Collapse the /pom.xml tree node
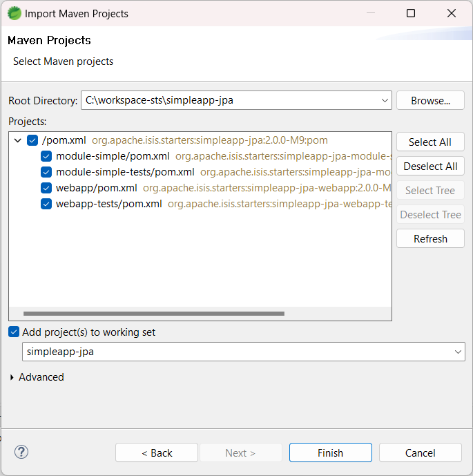The image size is (473, 476). tap(17, 140)
